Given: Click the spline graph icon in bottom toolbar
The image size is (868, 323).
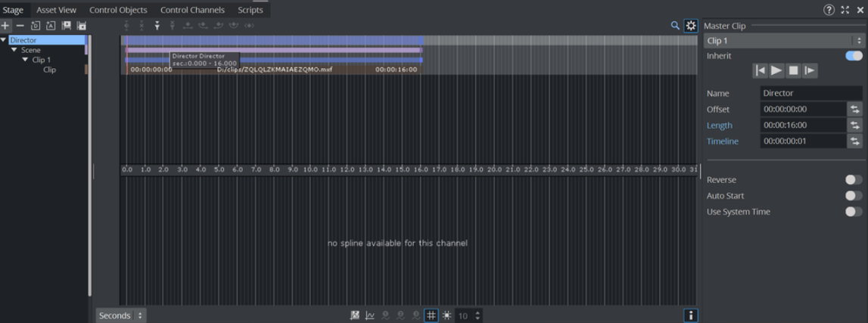Looking at the screenshot, I should [370, 315].
